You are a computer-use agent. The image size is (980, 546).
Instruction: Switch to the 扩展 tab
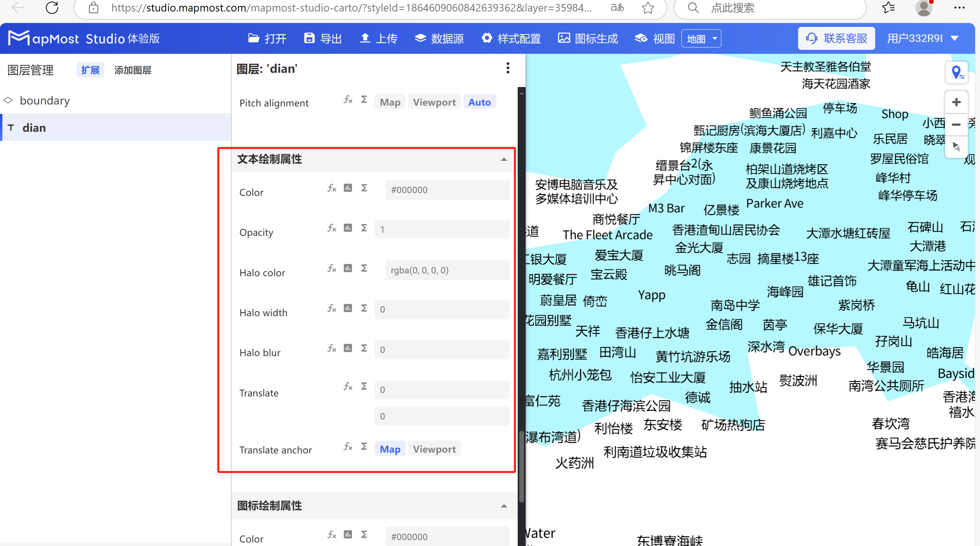pyautogui.click(x=90, y=70)
